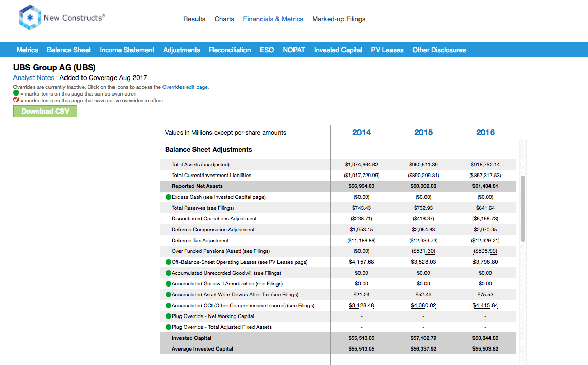This screenshot has height=365, width=588.
Task: Click 2014 Accumulated OCI value $3,128.48
Action: click(x=362, y=306)
